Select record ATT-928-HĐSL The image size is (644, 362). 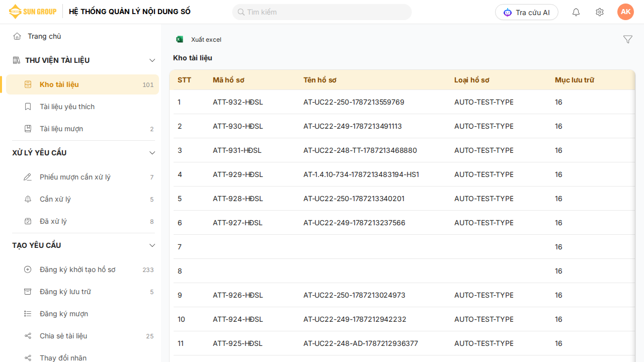coord(238,199)
